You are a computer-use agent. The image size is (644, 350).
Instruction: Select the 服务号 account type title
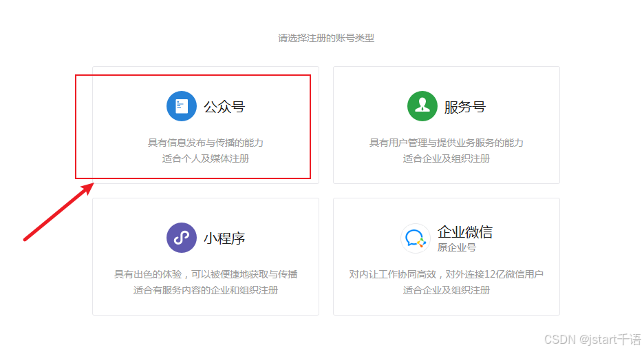pos(465,107)
